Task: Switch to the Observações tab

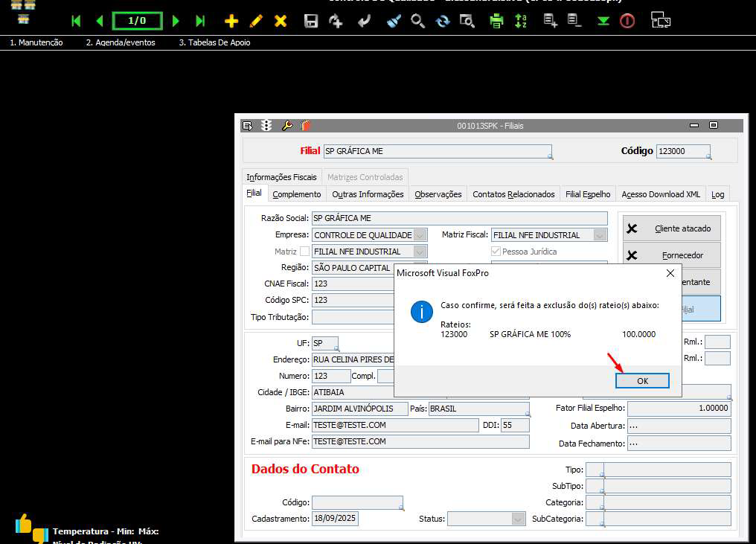Action: point(438,194)
